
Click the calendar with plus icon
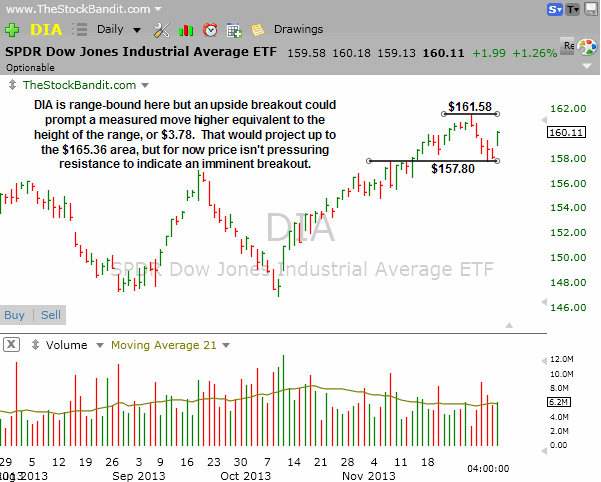pos(234,30)
